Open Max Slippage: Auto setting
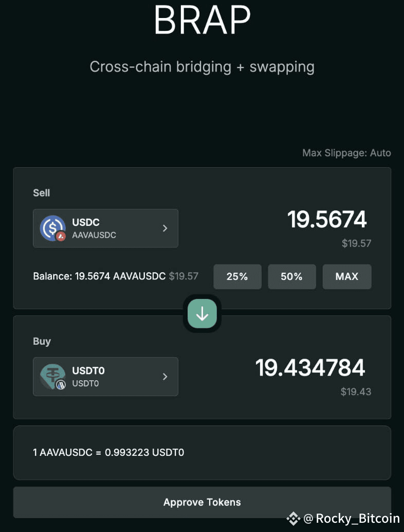This screenshot has width=404, height=532. [347, 153]
